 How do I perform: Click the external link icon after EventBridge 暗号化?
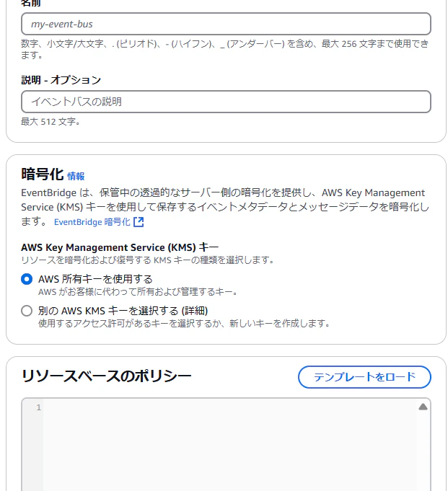coord(139,222)
